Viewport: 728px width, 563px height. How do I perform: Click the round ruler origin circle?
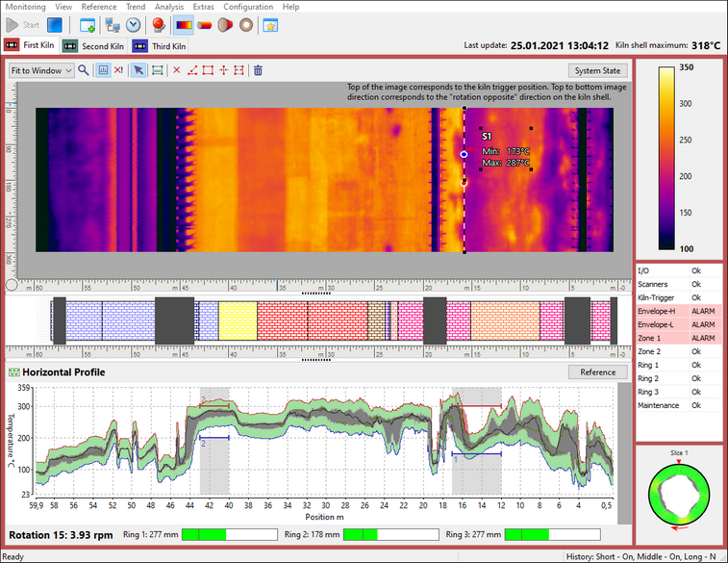12,284
